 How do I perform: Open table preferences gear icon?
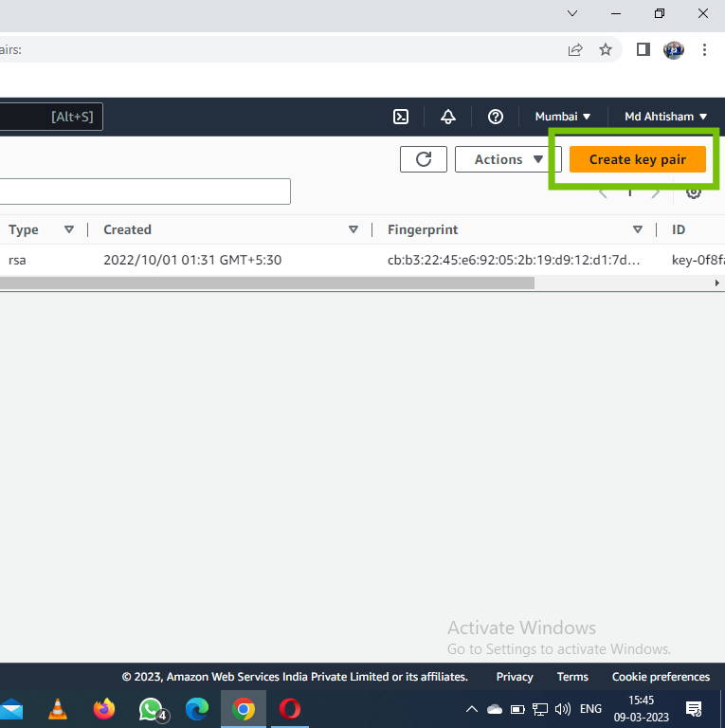click(694, 191)
